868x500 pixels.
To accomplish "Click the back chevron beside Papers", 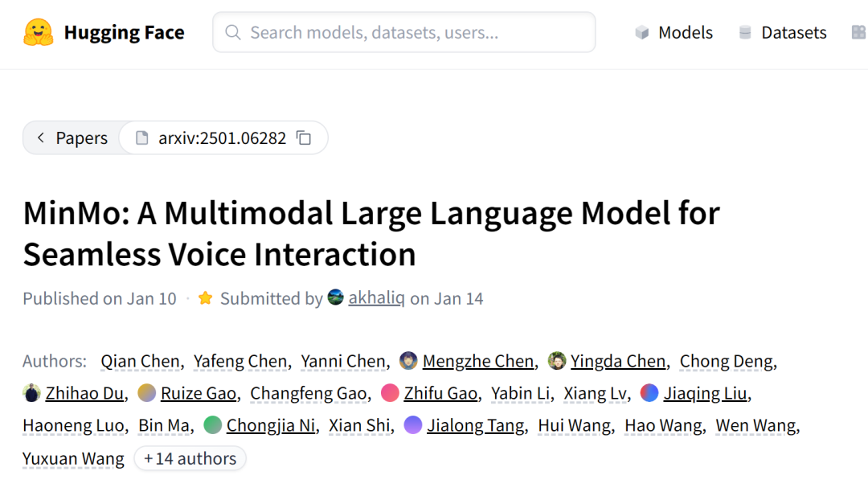I will (x=40, y=137).
